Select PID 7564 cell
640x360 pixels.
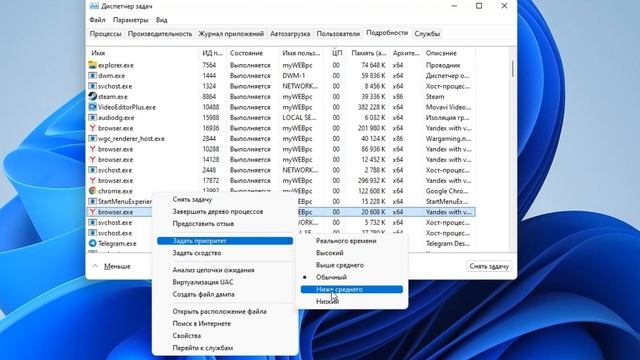click(x=209, y=65)
